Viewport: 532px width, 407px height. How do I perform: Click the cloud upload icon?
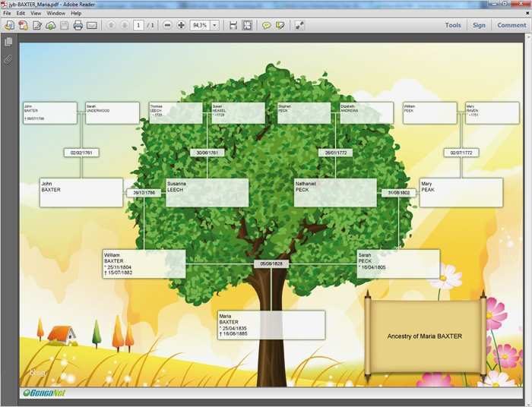tap(51, 25)
